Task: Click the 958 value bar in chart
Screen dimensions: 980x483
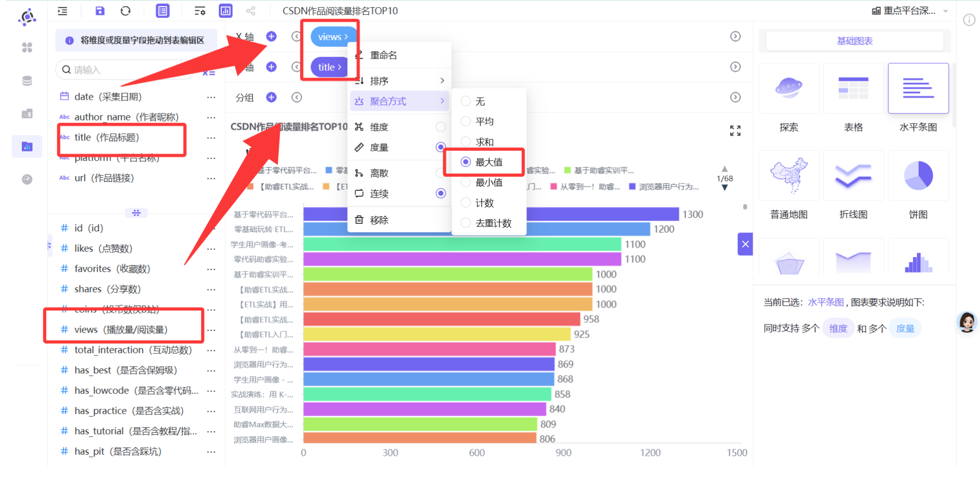Action: pos(442,319)
